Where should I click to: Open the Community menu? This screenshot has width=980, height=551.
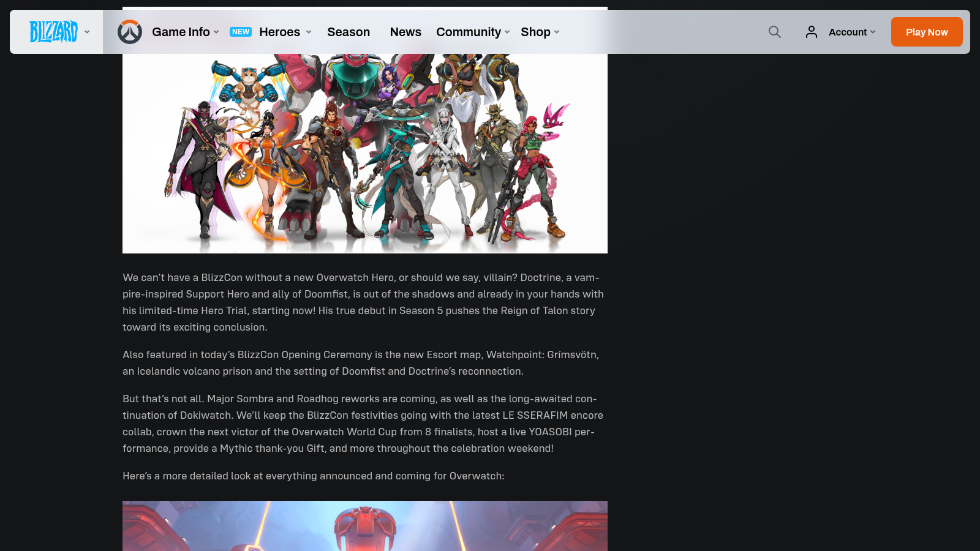click(469, 32)
